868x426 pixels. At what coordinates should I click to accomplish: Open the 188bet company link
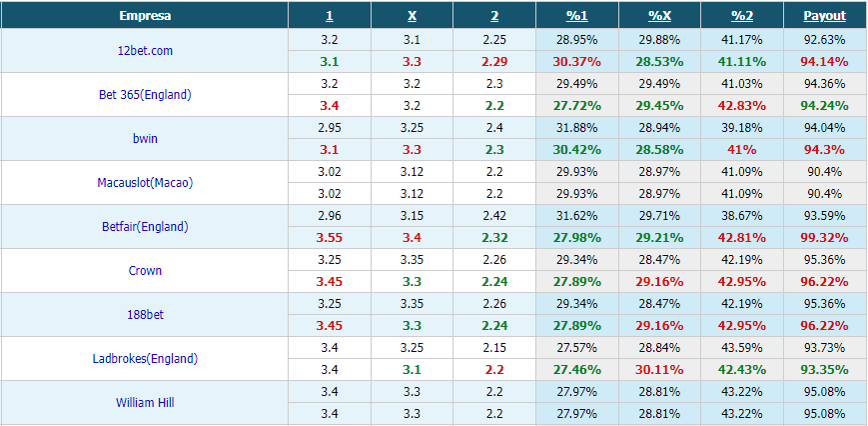pyautogui.click(x=145, y=315)
